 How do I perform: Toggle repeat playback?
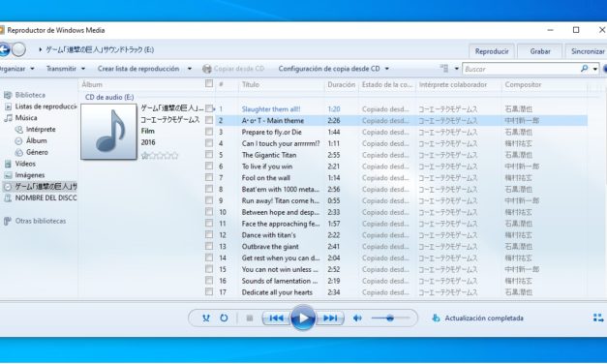point(224,318)
